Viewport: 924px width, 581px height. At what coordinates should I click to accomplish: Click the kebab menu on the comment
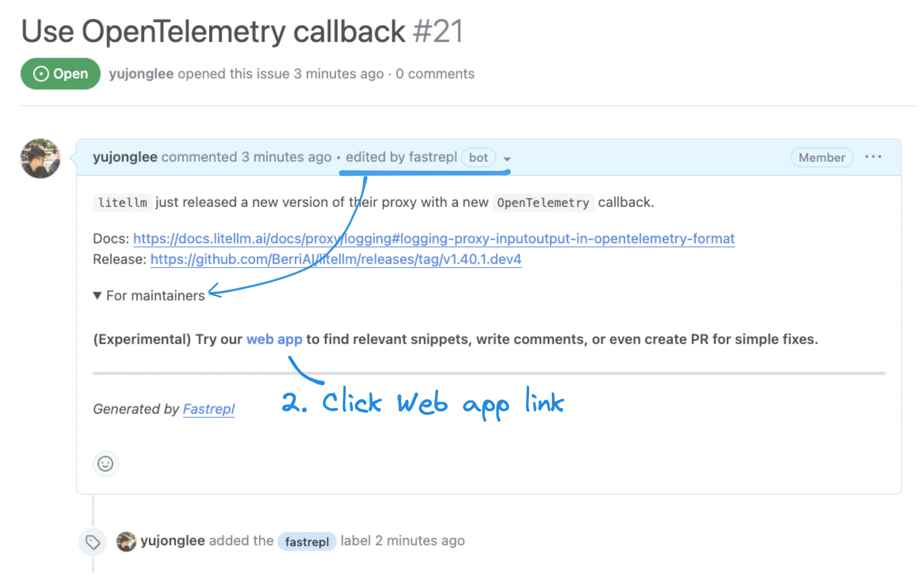pos(873,157)
